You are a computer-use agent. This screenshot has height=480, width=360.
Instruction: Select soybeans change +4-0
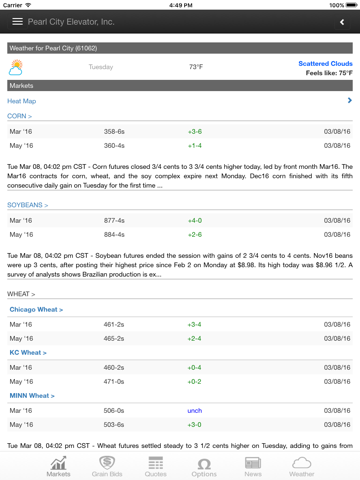[195, 221]
